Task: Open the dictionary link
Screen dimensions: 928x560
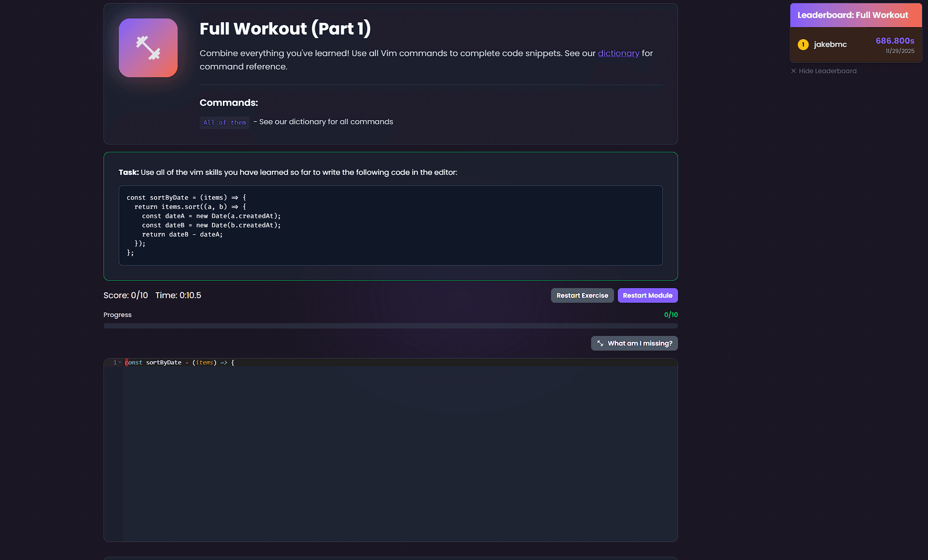Action: [x=618, y=53]
